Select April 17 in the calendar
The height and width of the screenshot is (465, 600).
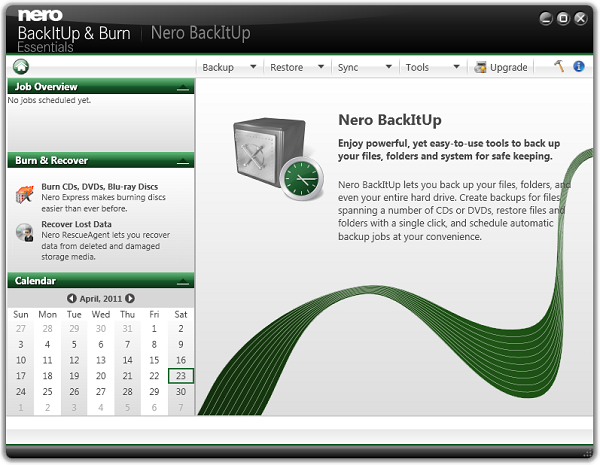click(x=21, y=376)
